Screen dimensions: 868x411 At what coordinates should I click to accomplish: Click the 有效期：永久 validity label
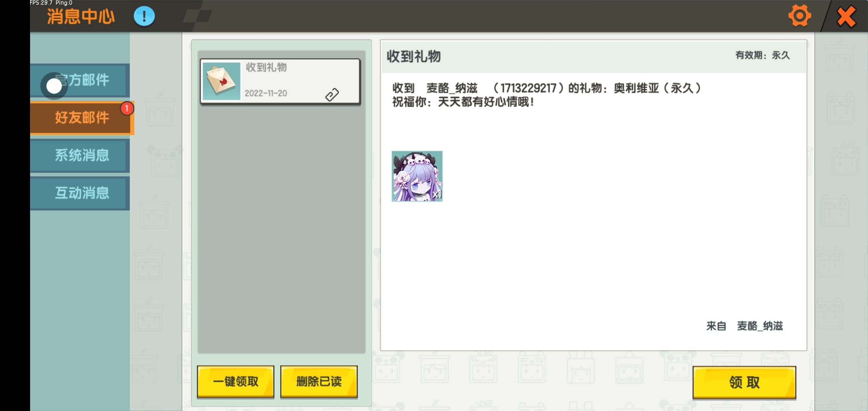(x=763, y=56)
